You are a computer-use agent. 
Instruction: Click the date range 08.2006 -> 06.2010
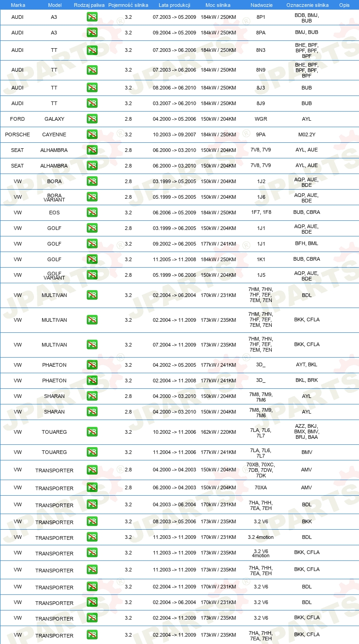[x=174, y=88]
